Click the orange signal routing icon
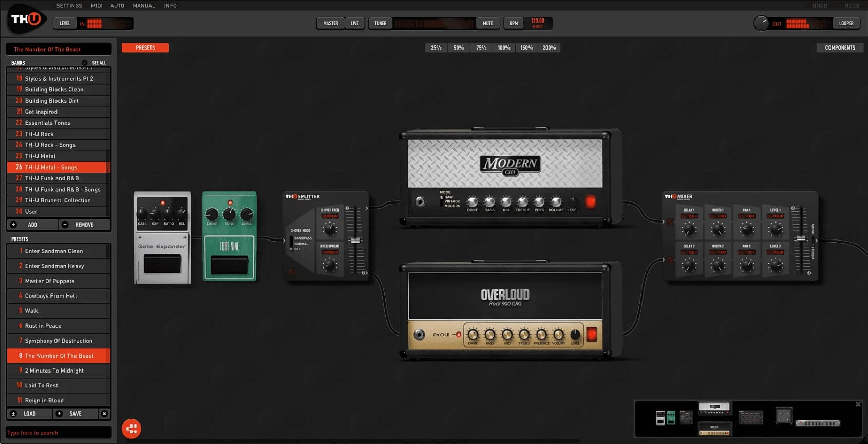The width and height of the screenshot is (868, 444). [131, 429]
